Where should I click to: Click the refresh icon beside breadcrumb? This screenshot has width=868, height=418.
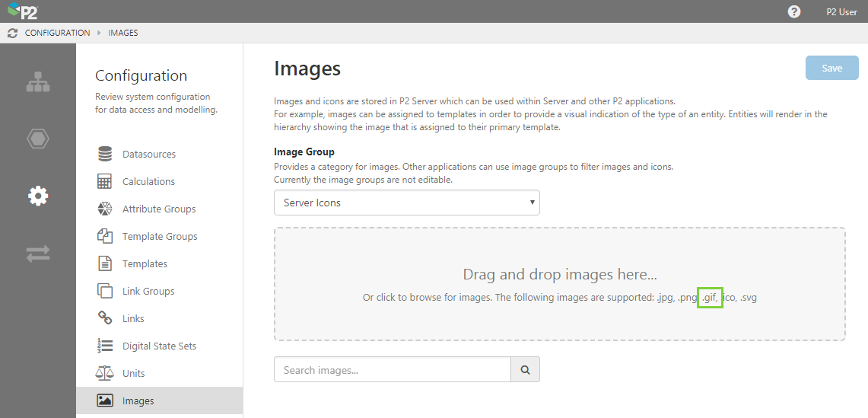click(12, 33)
